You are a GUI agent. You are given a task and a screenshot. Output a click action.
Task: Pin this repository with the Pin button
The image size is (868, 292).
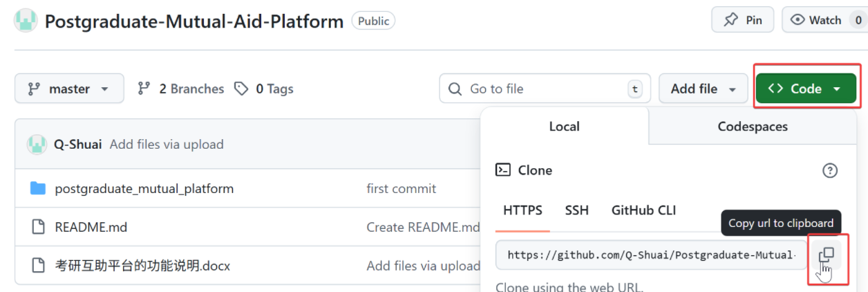pyautogui.click(x=742, y=20)
